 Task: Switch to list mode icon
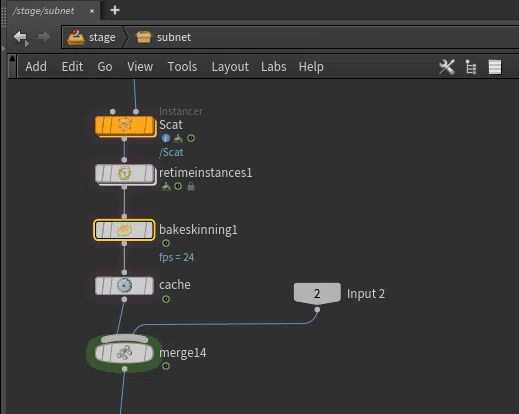495,67
